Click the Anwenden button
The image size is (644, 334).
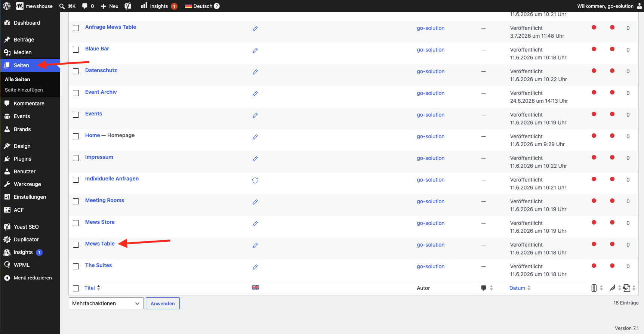pyautogui.click(x=163, y=303)
